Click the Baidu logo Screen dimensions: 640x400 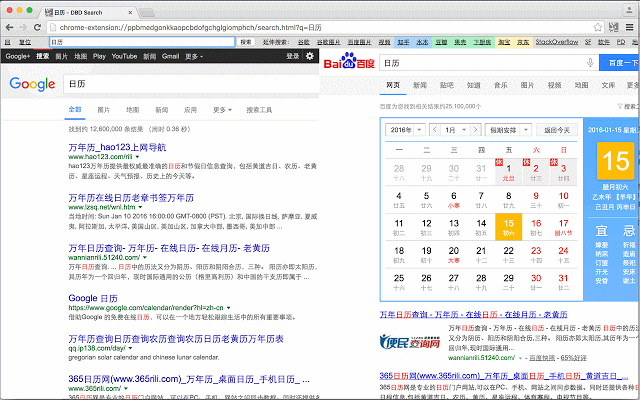[349, 61]
